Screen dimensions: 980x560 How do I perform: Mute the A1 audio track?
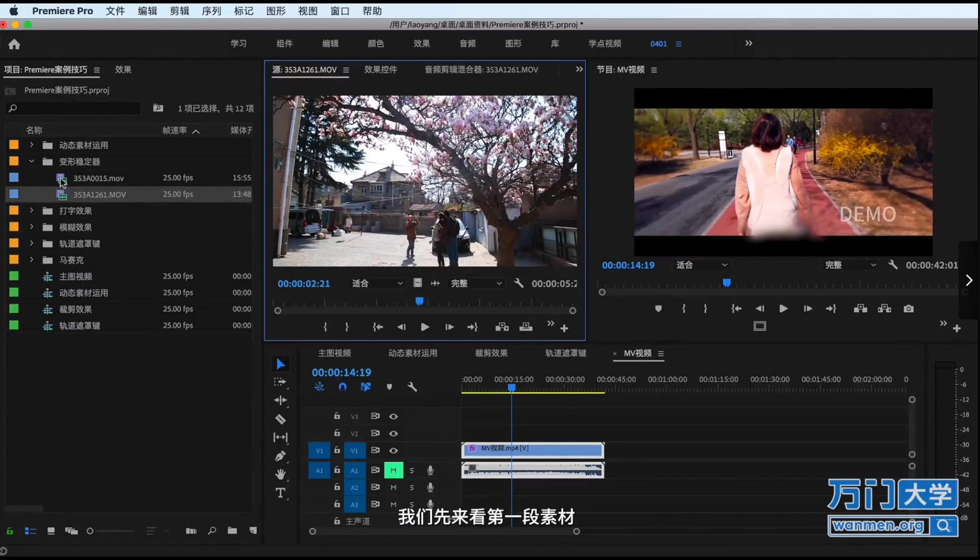[x=394, y=470]
